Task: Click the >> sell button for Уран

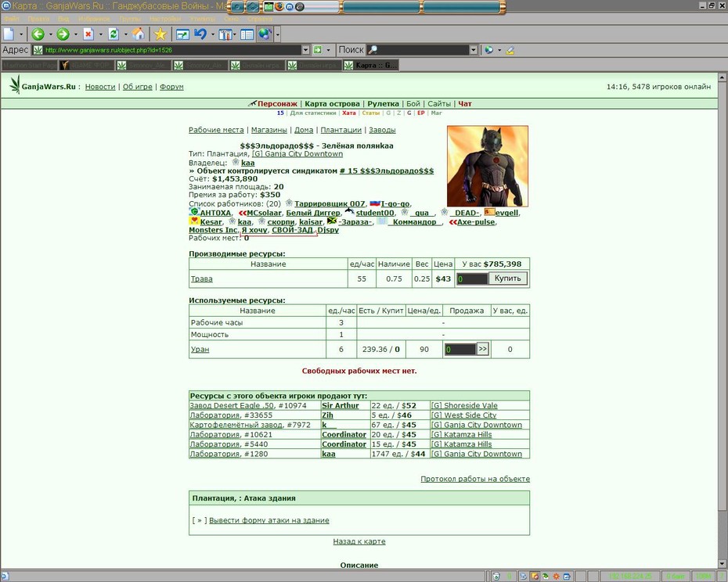Action: tap(483, 349)
